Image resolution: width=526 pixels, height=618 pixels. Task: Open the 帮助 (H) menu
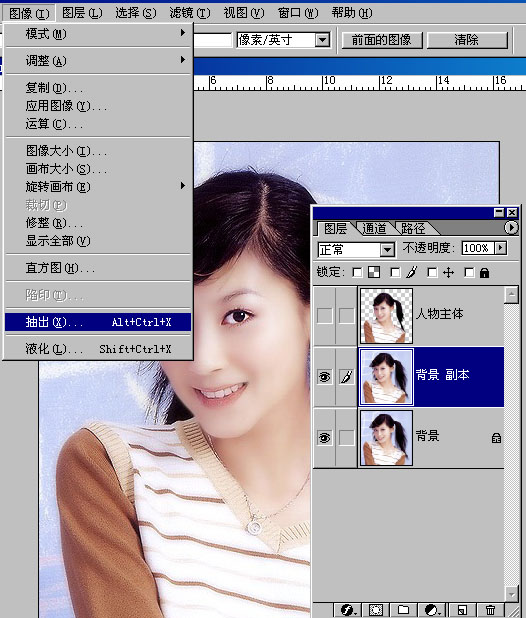[351, 13]
